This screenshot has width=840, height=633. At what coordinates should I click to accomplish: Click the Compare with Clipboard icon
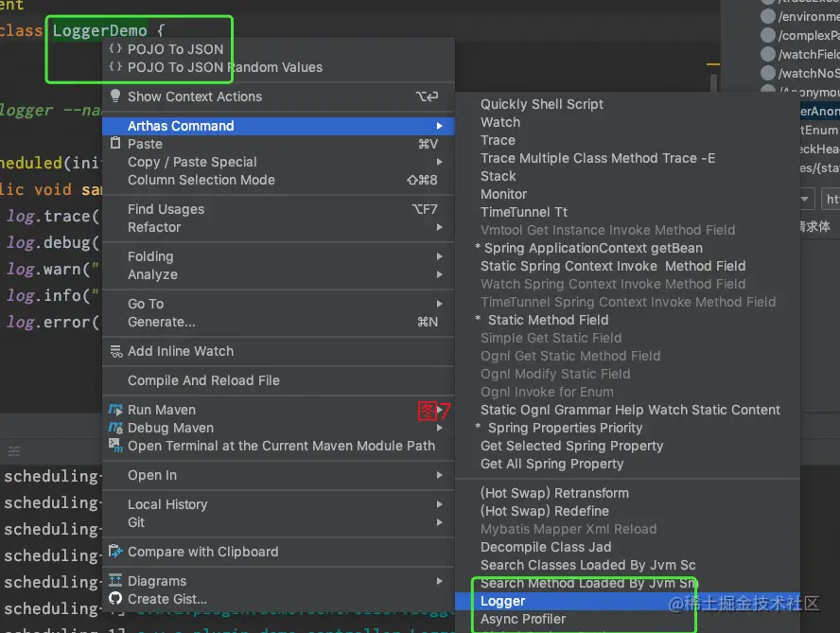tap(115, 552)
